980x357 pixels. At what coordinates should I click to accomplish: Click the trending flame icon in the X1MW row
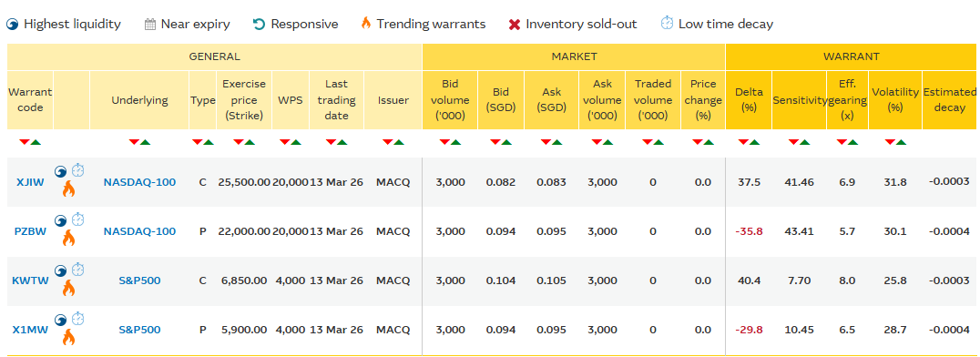point(68,338)
